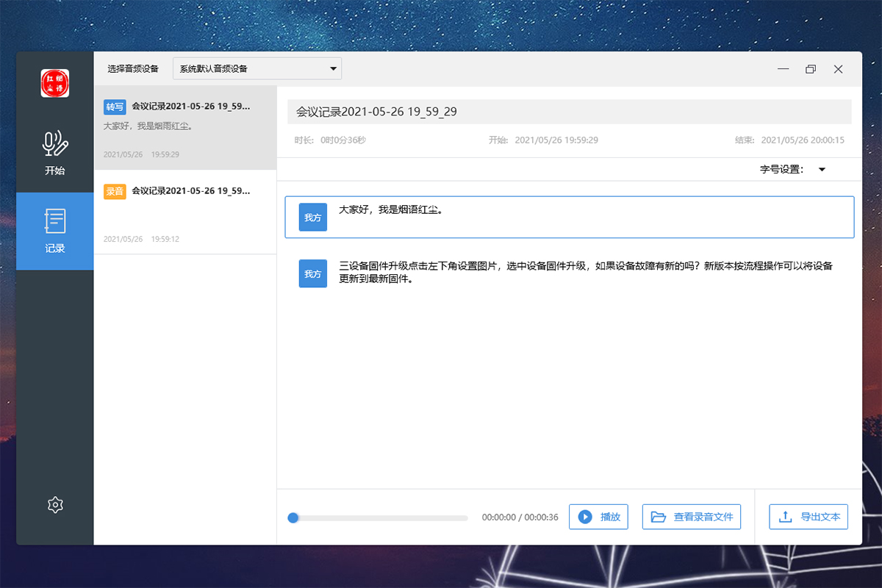Open settings via the gear icon
The image size is (882, 588).
click(55, 505)
